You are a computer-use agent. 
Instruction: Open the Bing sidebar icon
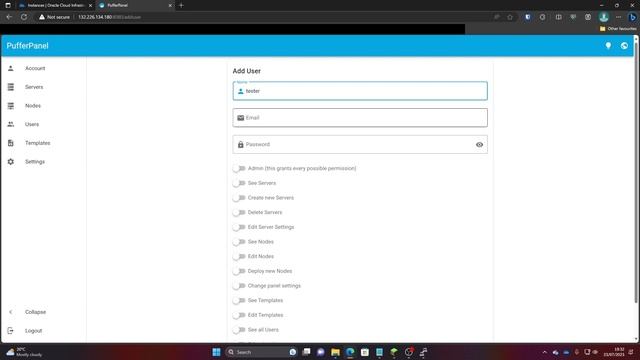tap(632, 17)
